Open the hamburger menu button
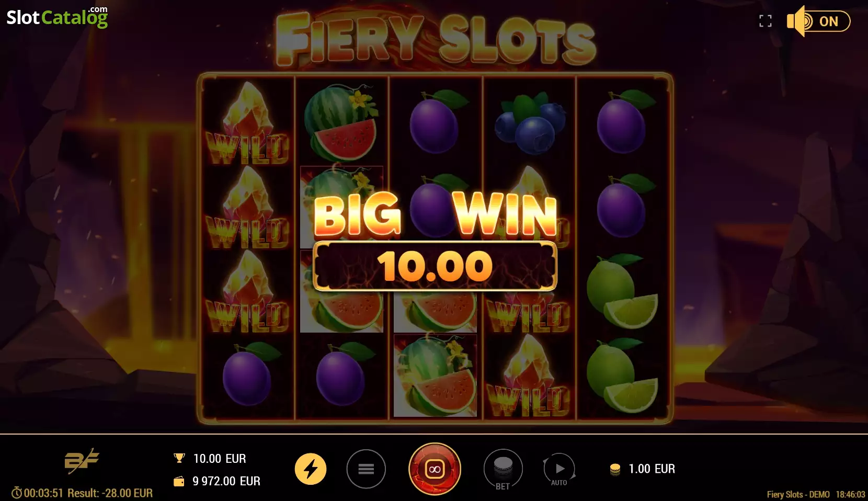868x501 pixels. tap(366, 469)
